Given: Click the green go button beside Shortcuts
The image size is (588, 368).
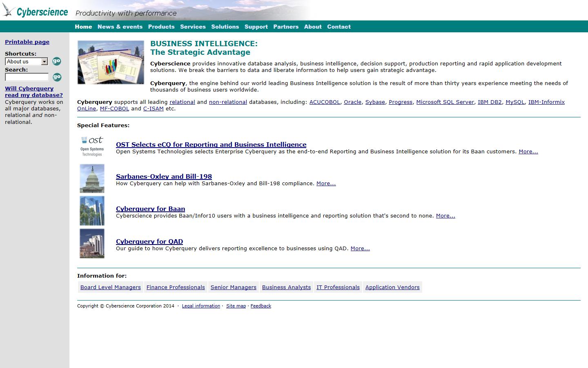Looking at the screenshot, I should click(x=56, y=61).
